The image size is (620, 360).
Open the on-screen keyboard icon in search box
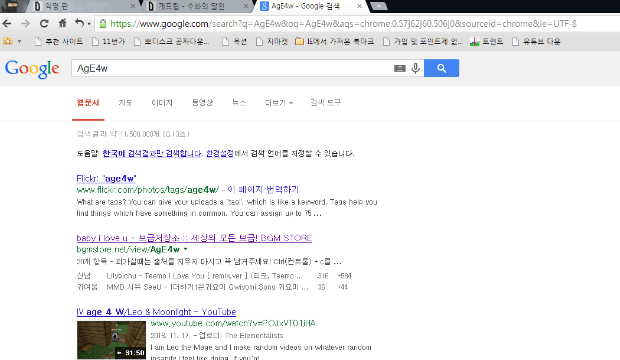point(400,68)
